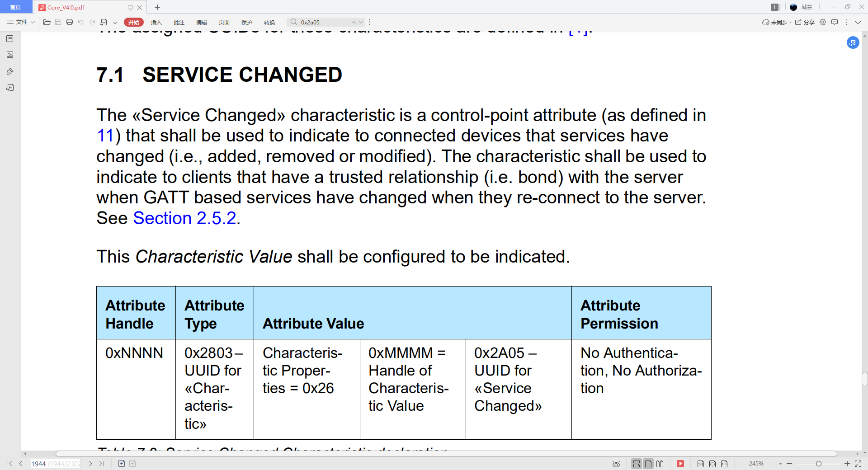This screenshot has height=470, width=868.
Task: Click PDF-to-Word export icon in left sidebar
Action: (x=10, y=88)
